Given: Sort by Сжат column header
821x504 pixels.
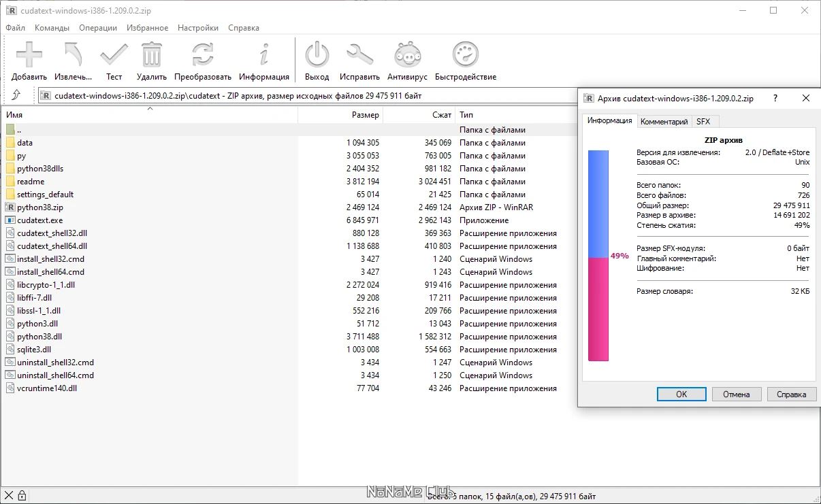Looking at the screenshot, I should click(x=419, y=115).
